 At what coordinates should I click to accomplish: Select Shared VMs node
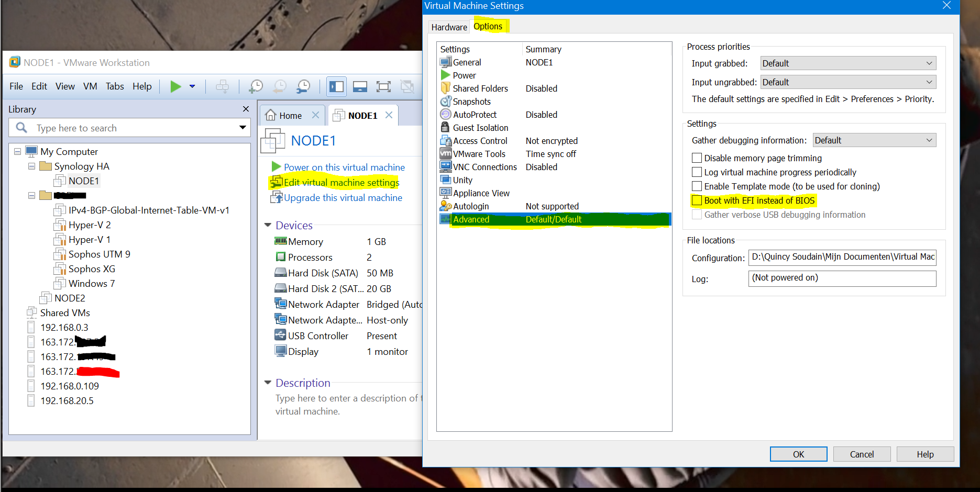65,313
